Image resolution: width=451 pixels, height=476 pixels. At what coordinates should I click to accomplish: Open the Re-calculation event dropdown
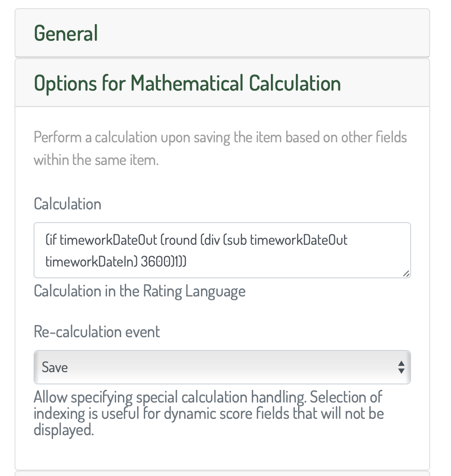point(222,367)
